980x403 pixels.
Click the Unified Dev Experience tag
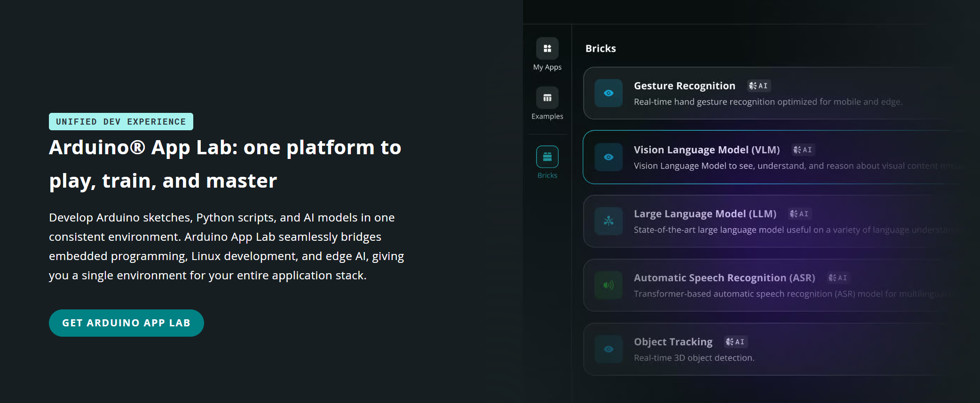tap(121, 121)
